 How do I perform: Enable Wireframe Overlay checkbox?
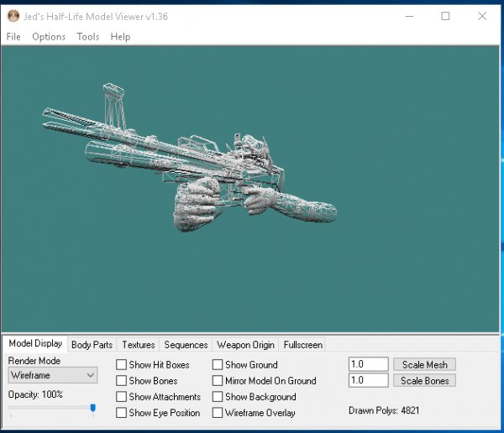(x=218, y=413)
